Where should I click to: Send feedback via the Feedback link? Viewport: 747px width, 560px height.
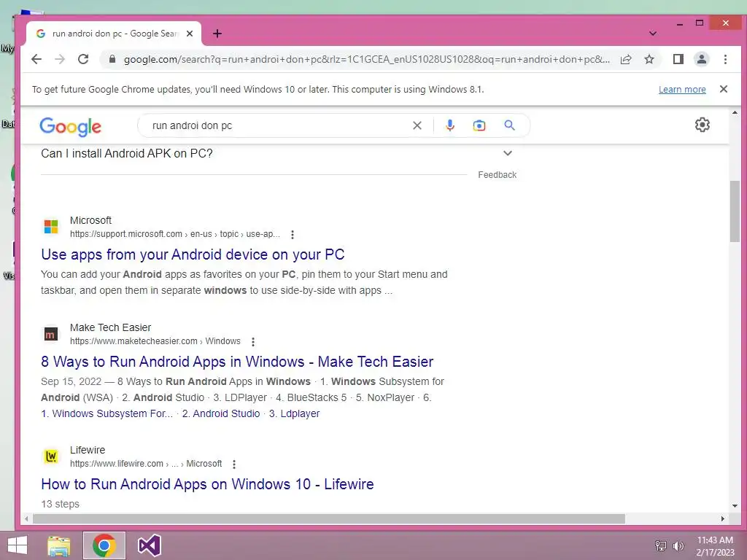tap(497, 175)
